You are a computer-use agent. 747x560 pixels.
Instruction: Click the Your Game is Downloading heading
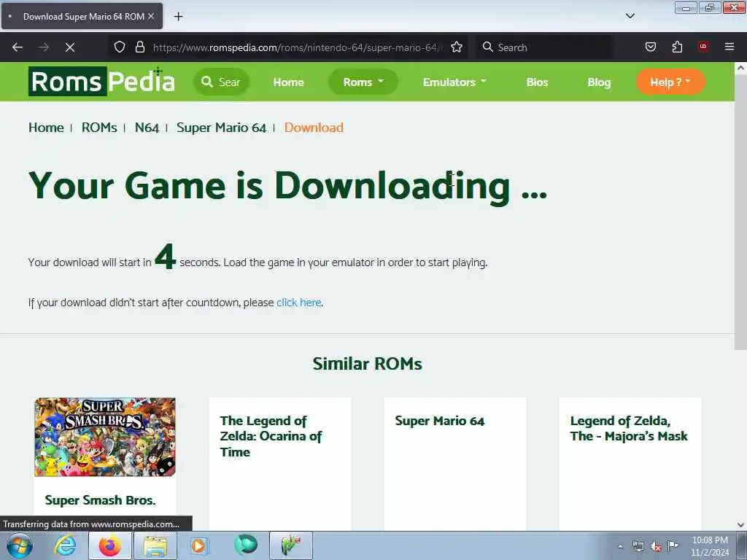(287, 186)
